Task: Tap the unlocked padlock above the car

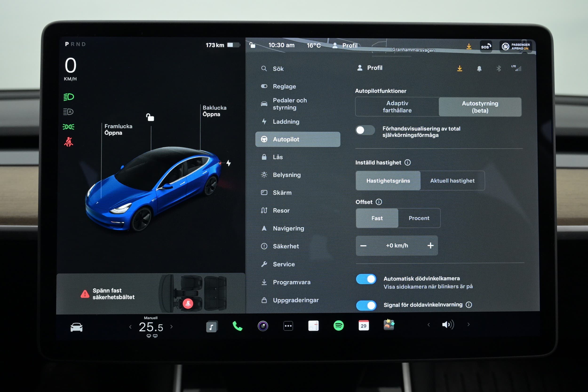Action: pyautogui.click(x=150, y=117)
